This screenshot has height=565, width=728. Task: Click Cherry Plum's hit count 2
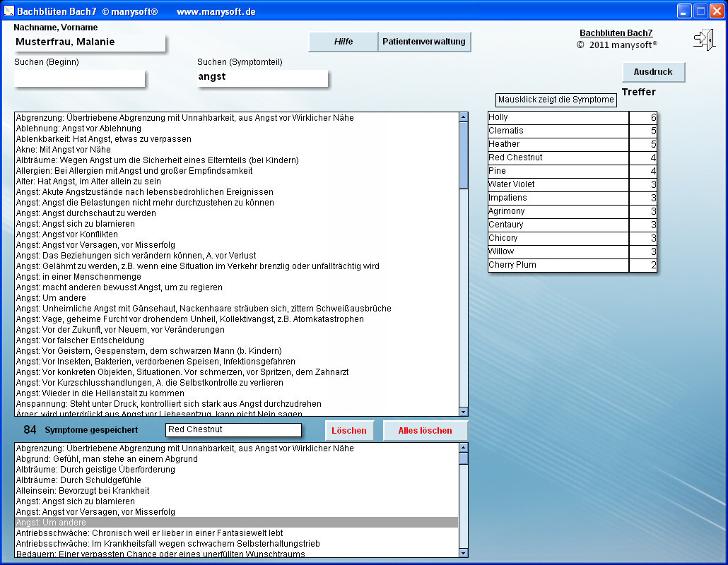(x=643, y=266)
